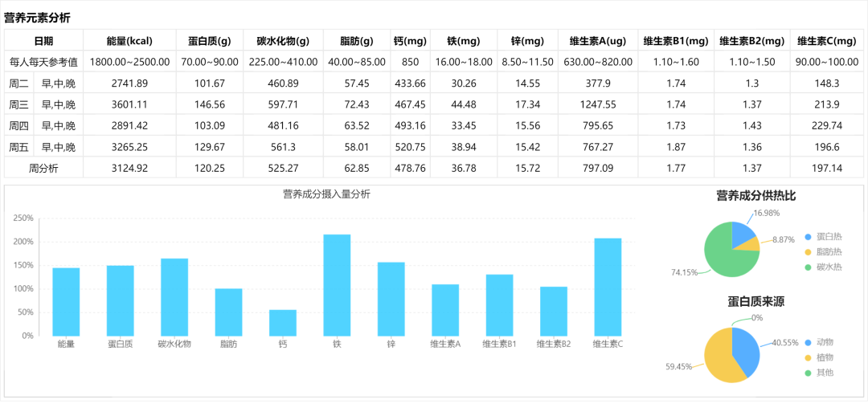Toggle the 动物 legend entry
This screenshot has height=416, width=868.
[819, 342]
